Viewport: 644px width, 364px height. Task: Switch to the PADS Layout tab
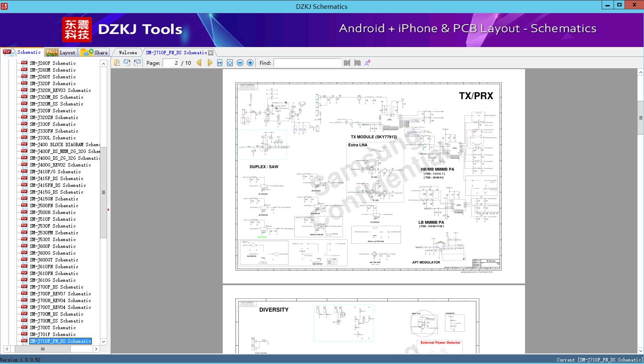(61, 53)
